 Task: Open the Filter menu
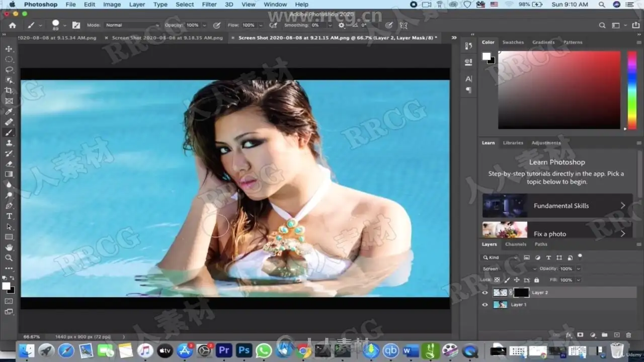pyautogui.click(x=209, y=5)
